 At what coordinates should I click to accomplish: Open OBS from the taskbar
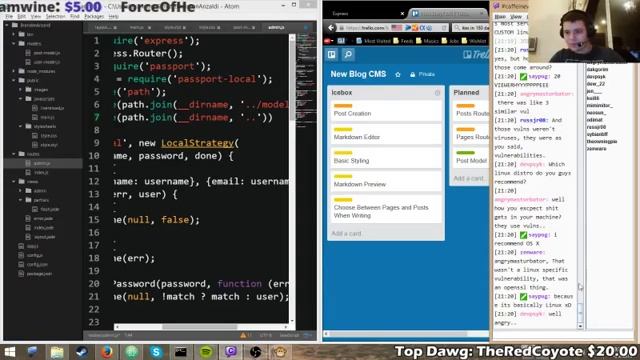click(256, 351)
